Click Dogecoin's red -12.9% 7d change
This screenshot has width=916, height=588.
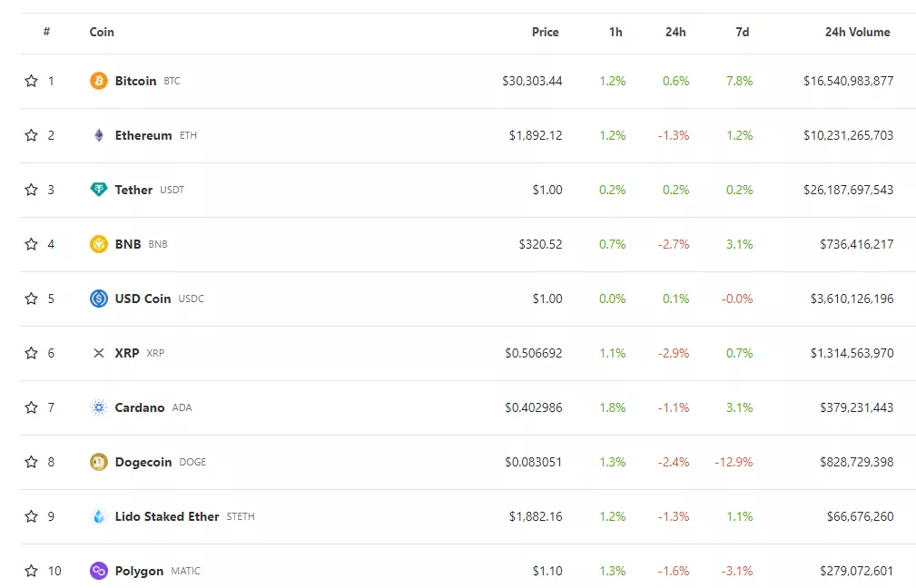(734, 462)
